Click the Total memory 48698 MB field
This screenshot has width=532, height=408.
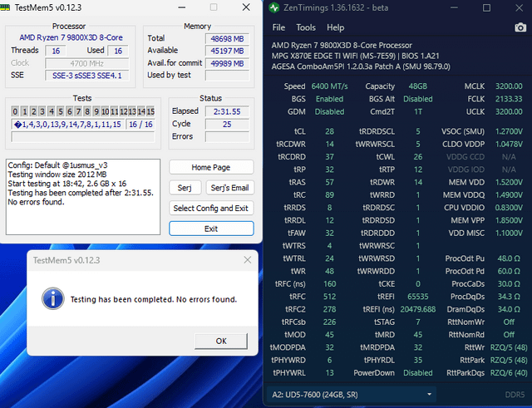coord(227,39)
